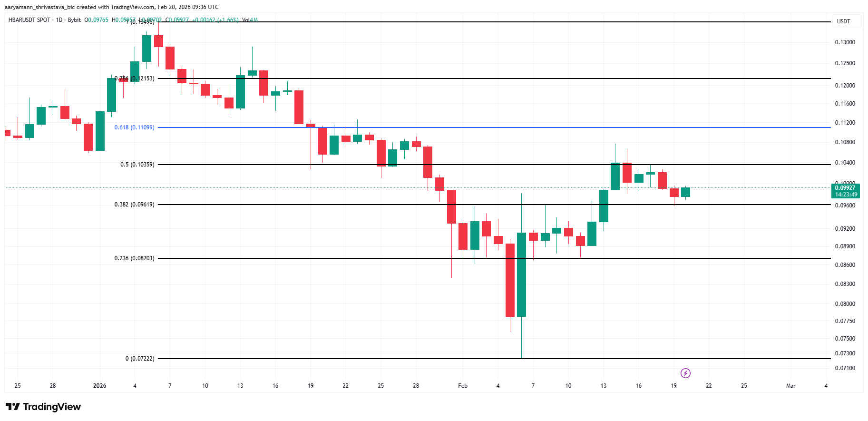Click the 0.786 (0.12153) Fibonacci label

click(x=134, y=78)
